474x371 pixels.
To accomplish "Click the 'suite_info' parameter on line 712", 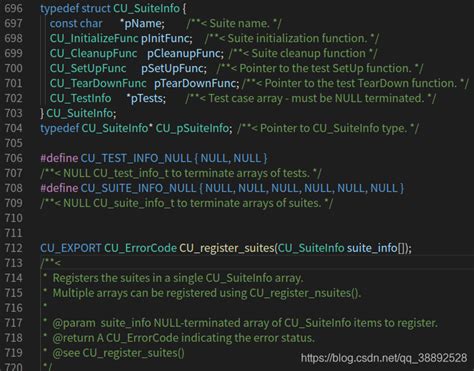I will [x=372, y=248].
